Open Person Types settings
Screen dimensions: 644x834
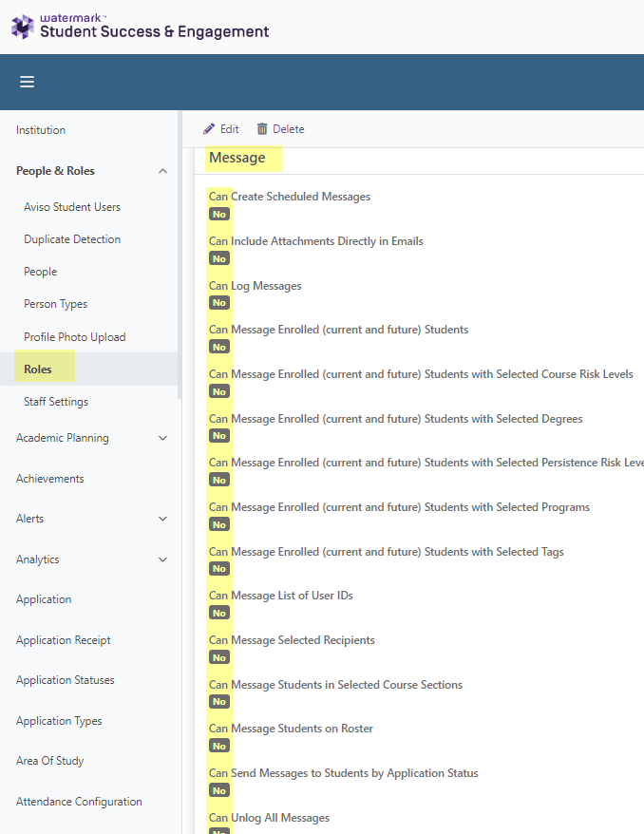point(56,304)
